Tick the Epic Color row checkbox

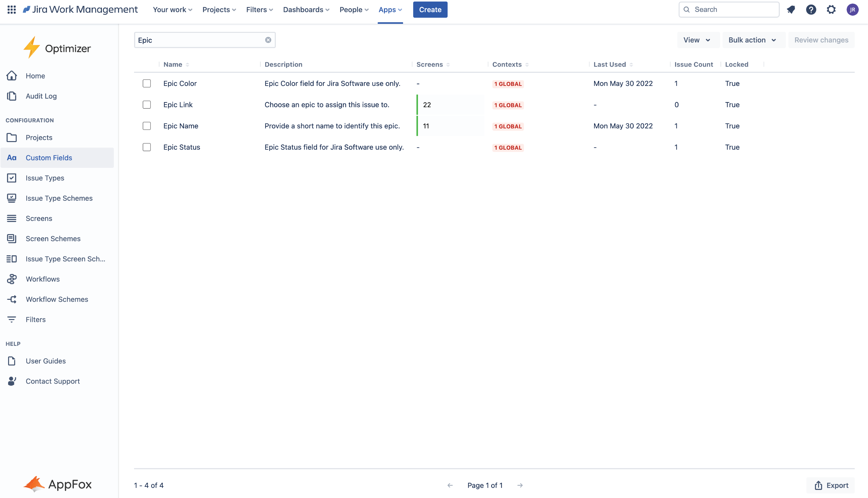[147, 83]
